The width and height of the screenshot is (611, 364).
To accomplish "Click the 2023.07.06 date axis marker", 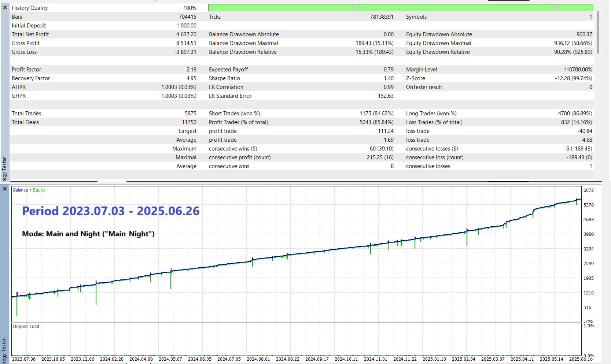I will [24, 359].
